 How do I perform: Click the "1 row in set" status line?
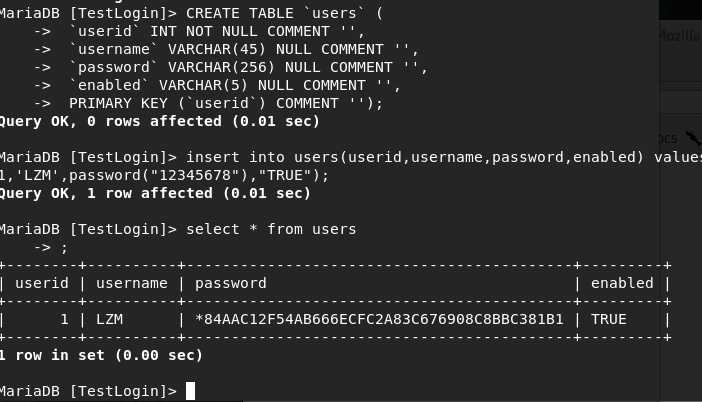tap(101, 355)
